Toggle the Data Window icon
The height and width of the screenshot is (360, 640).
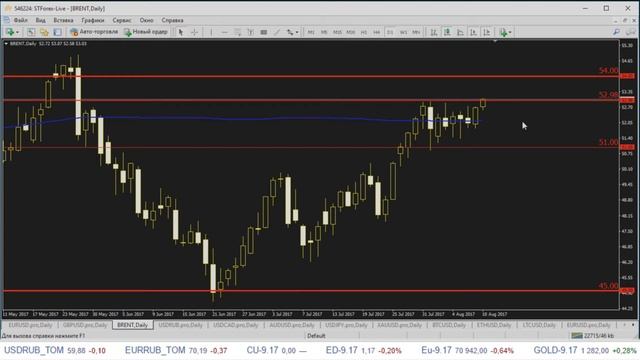pos(44,32)
